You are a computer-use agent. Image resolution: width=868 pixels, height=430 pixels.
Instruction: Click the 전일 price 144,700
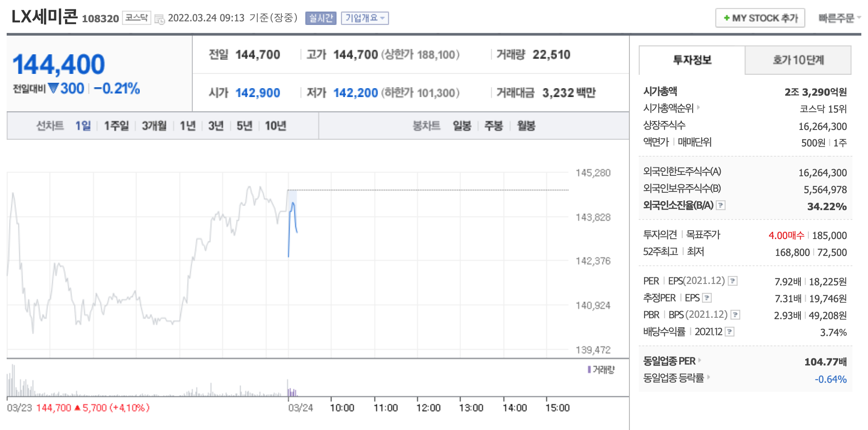[258, 55]
